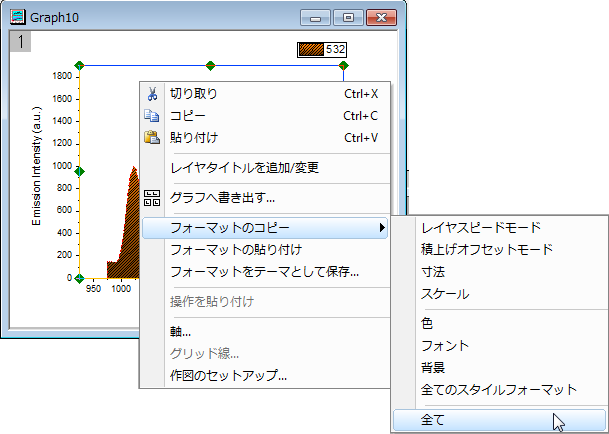This screenshot has height=434, width=609.
Task: Click the scissors Cut icon
Action: 152,94
